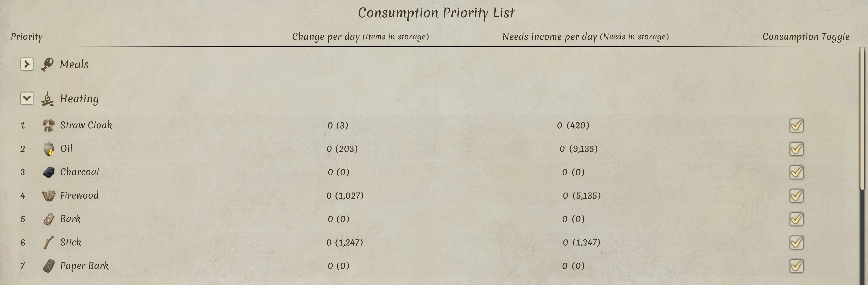Click the Heating campfire icon
Image resolution: width=868 pixels, height=285 pixels.
coord(47,99)
